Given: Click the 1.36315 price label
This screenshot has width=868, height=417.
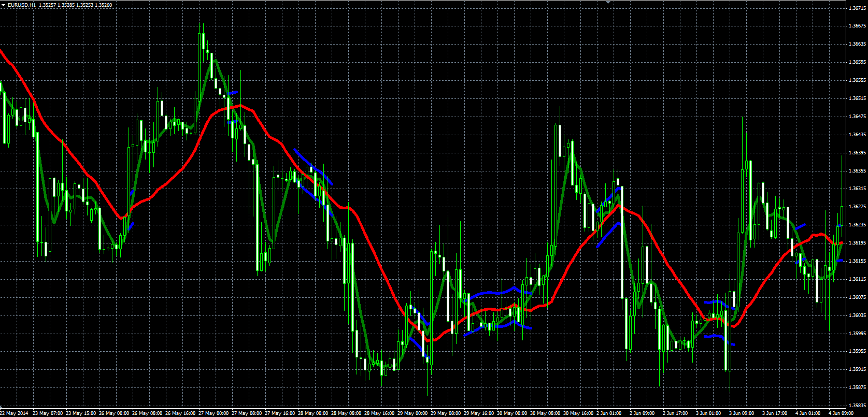Looking at the screenshot, I should (857, 189).
